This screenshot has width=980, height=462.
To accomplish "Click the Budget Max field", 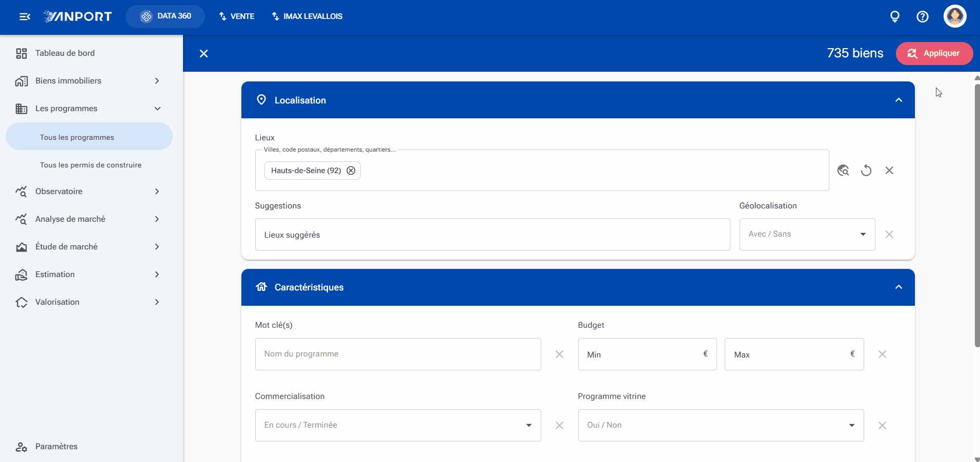I will click(794, 354).
